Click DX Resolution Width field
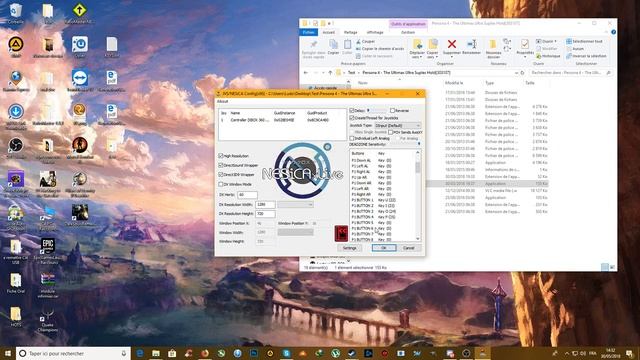 tap(265, 204)
